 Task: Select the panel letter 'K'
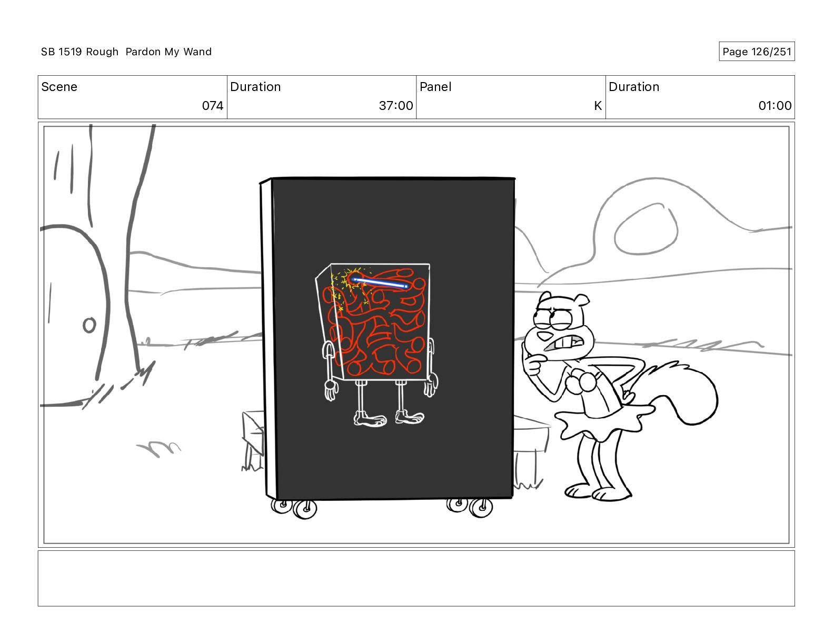coord(598,106)
